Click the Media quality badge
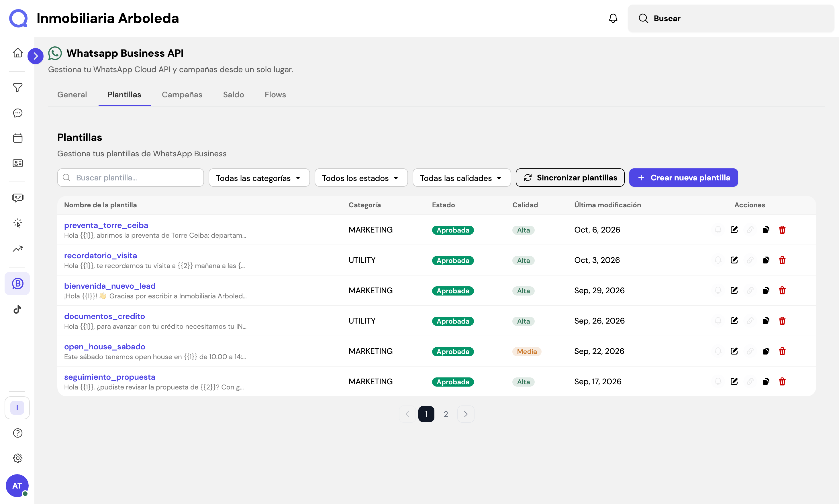 point(527,351)
